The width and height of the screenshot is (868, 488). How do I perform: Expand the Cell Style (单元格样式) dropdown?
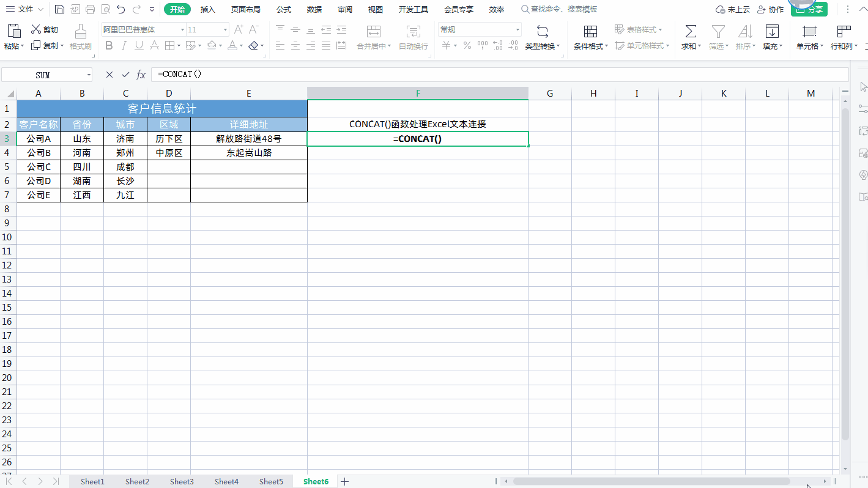[x=667, y=46]
